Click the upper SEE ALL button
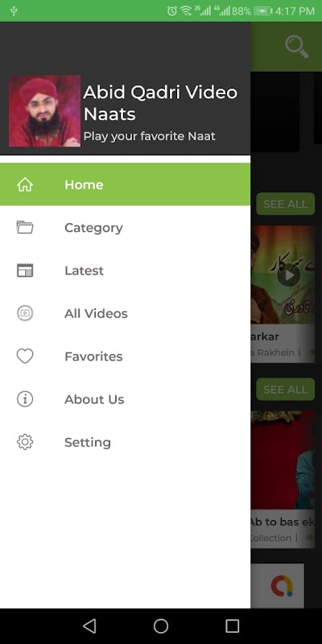This screenshot has height=644, width=322. pos(286,204)
